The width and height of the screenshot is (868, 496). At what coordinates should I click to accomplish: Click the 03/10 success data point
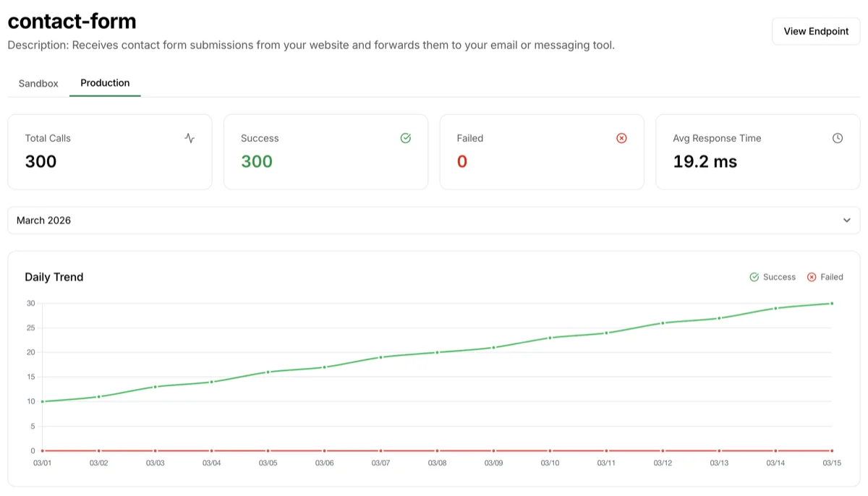point(550,338)
